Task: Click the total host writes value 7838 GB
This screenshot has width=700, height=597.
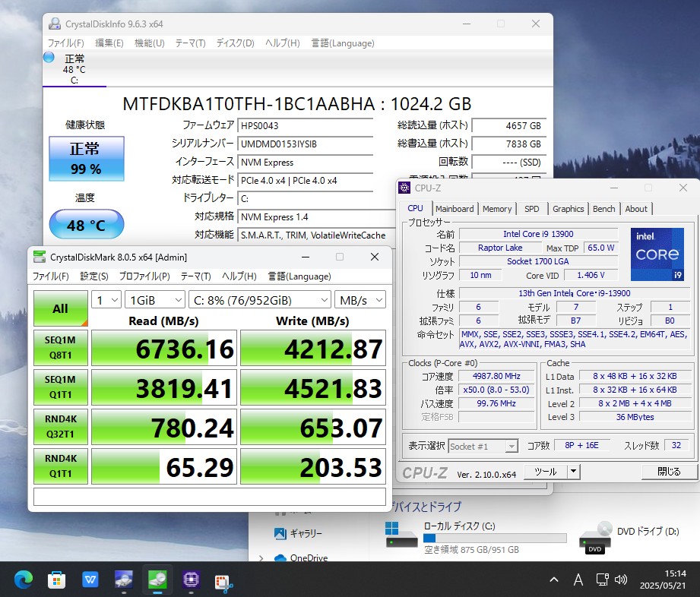Action: tap(509, 144)
